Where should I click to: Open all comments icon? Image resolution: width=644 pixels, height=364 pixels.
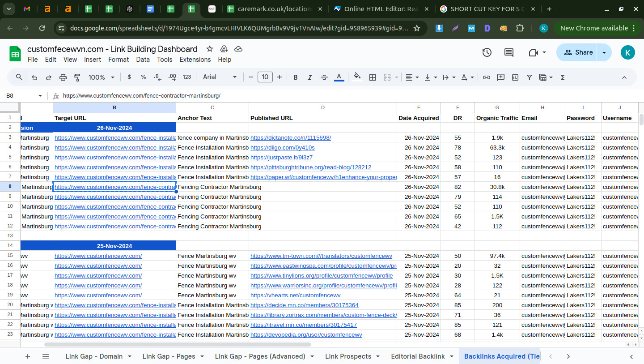[x=509, y=52]
